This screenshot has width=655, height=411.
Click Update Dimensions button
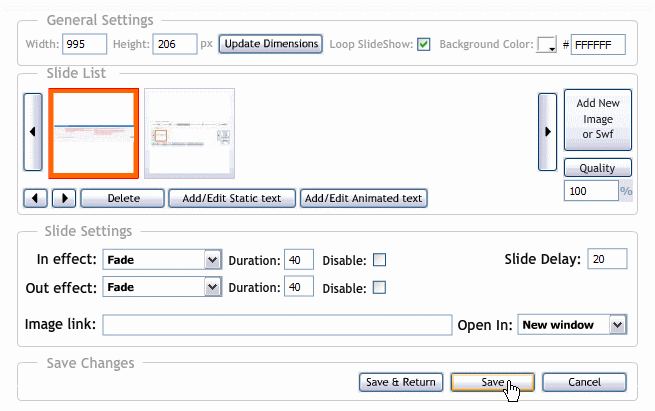(x=271, y=44)
